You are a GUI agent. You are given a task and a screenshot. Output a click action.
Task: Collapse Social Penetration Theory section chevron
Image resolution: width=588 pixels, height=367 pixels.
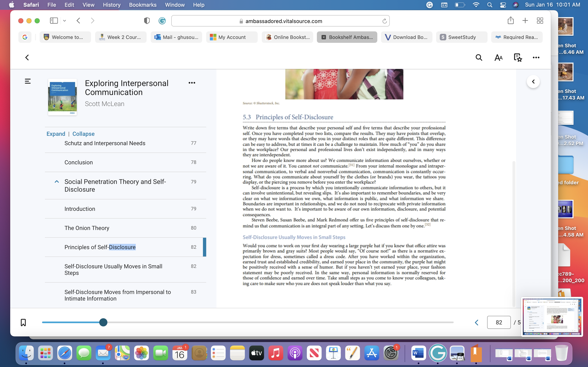pos(57,181)
